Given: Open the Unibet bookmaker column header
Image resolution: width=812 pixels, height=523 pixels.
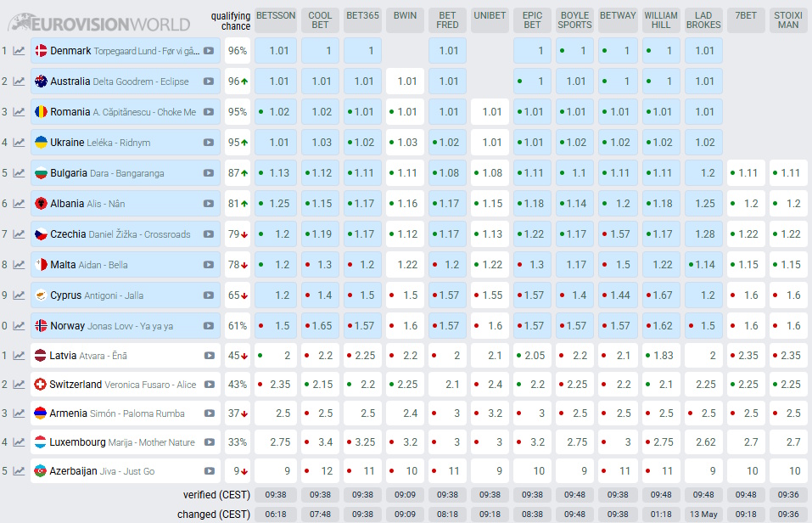Looking at the screenshot, I should click(x=490, y=20).
